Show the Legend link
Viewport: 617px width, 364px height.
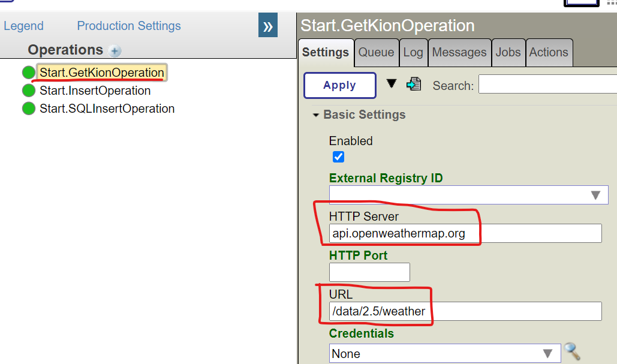(23, 26)
